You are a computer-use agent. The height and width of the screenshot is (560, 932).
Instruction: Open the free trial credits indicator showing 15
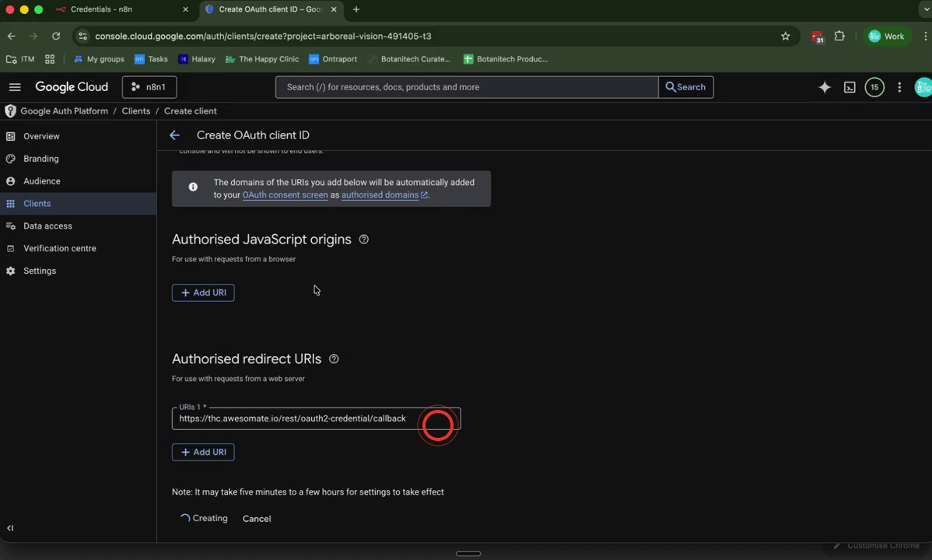click(874, 87)
